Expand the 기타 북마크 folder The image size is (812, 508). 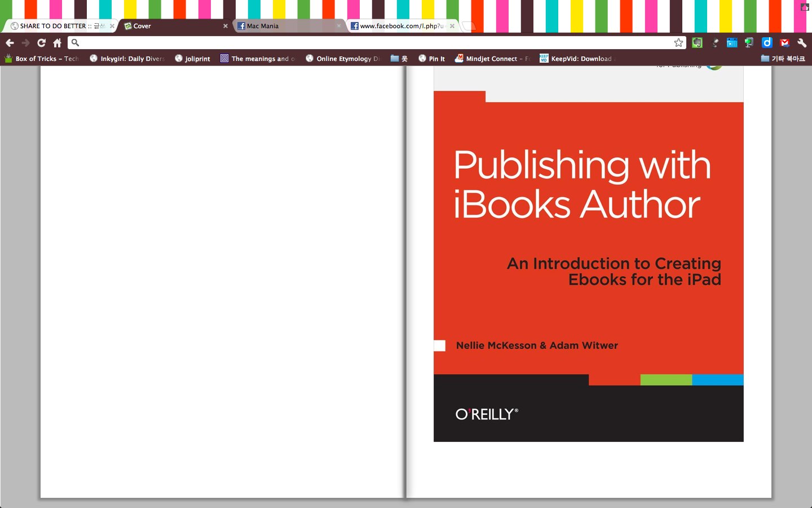(783, 59)
